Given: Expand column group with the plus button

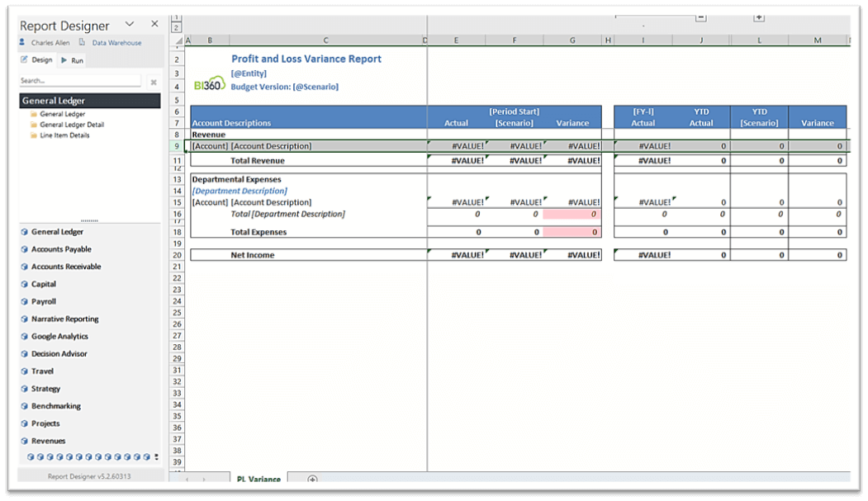Looking at the screenshot, I should [759, 17].
